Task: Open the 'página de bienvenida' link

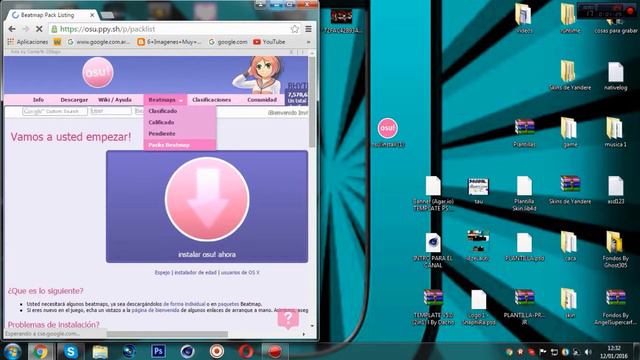Action: pos(155,310)
